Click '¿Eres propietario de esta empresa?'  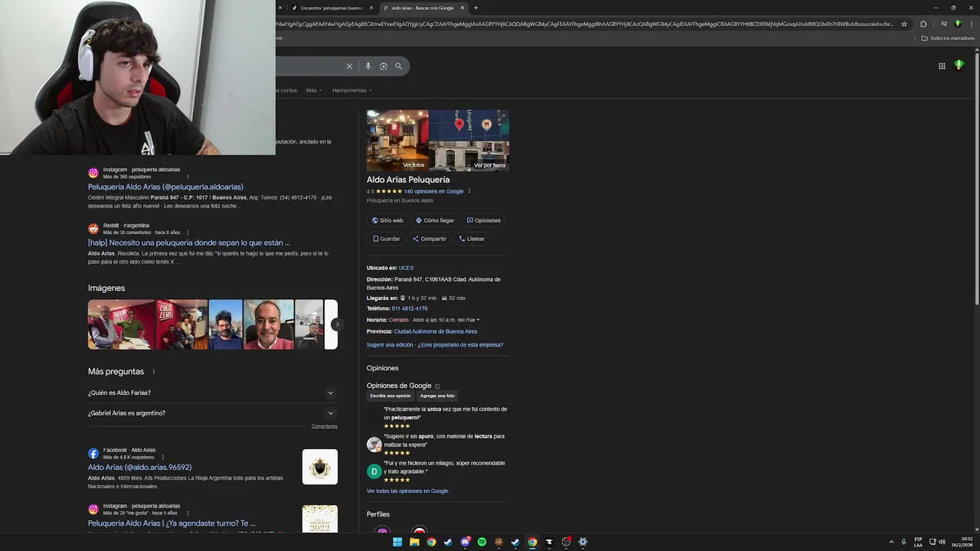click(460, 345)
